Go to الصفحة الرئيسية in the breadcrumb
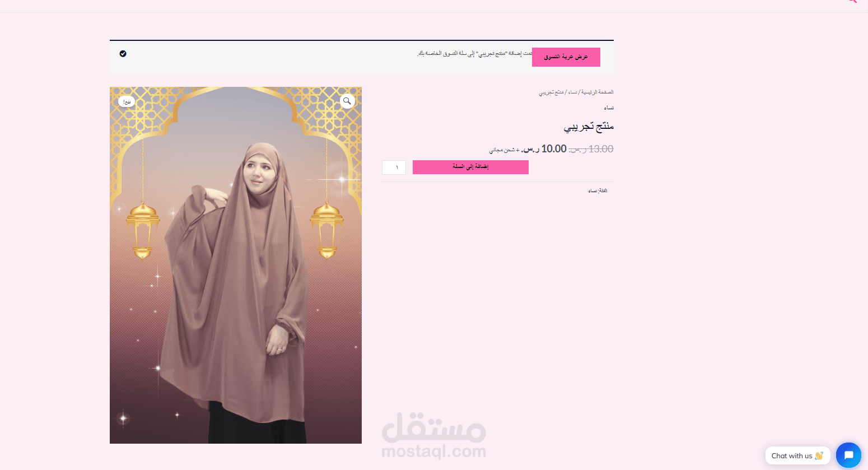This screenshot has height=470, width=868. (598, 92)
